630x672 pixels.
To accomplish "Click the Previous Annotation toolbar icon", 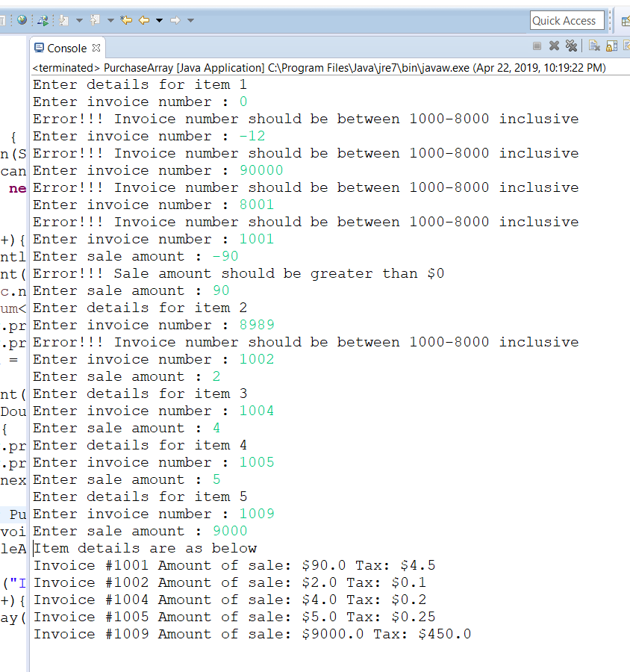I will 94,19.
